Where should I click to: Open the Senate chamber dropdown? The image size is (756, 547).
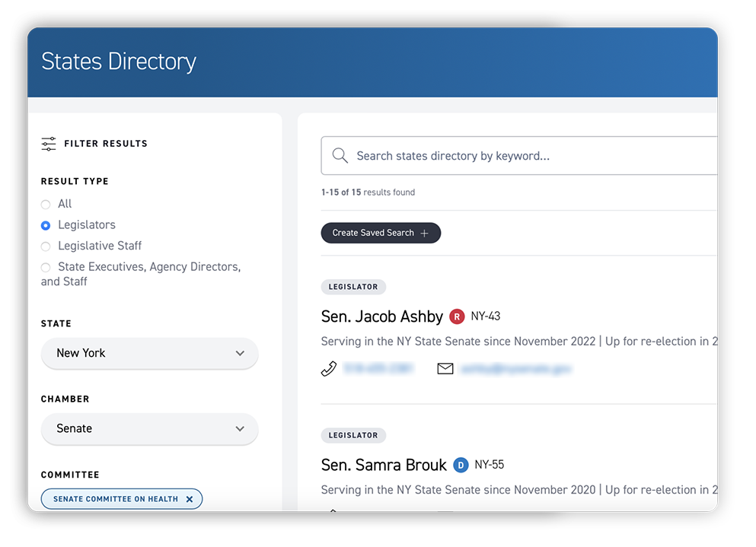point(149,429)
